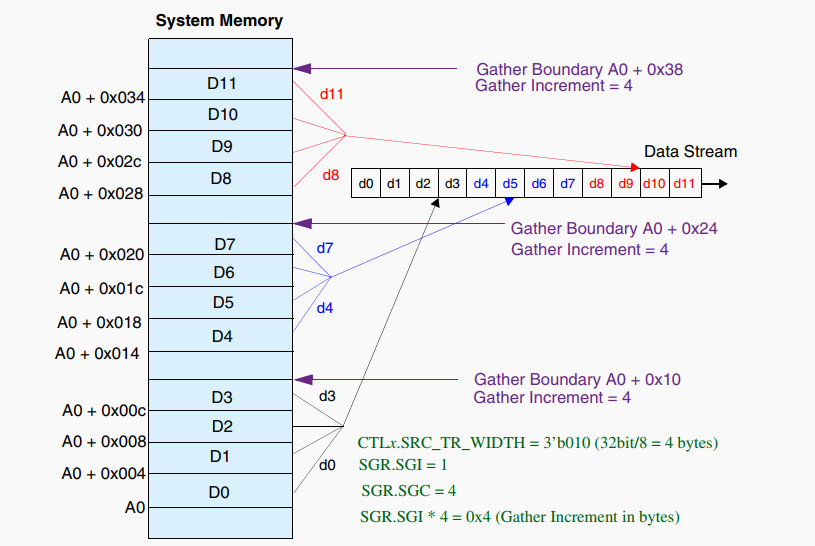Image resolution: width=815 pixels, height=546 pixels.
Task: Click address label A0 + 0x00c
Action: tap(104, 411)
